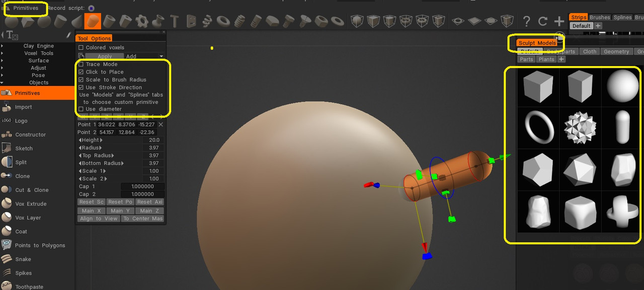Expand the Pose tools group
The height and width of the screenshot is (290, 644).
pyautogui.click(x=38, y=75)
